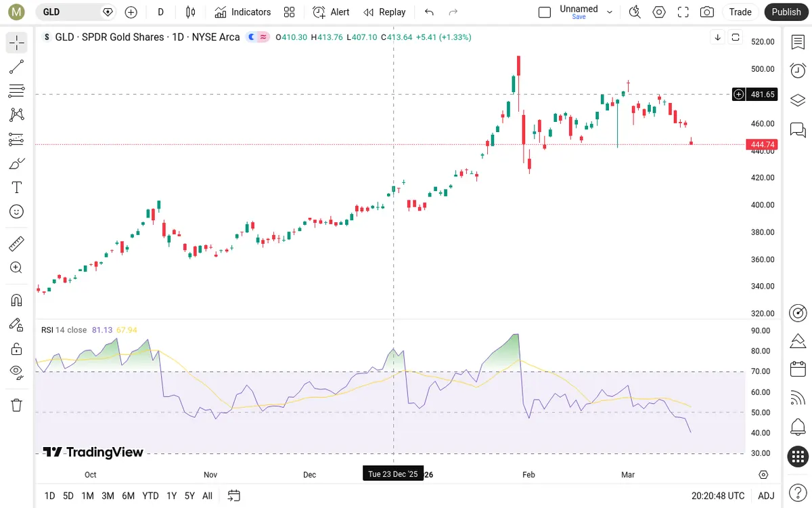The height and width of the screenshot is (508, 812).
Task: Open the Trade panel button
Action: coord(740,12)
